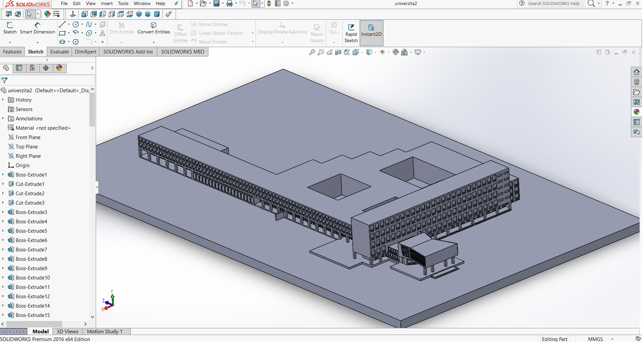Click the Normal To view icon
This screenshot has height=342, width=644.
[x=73, y=14]
